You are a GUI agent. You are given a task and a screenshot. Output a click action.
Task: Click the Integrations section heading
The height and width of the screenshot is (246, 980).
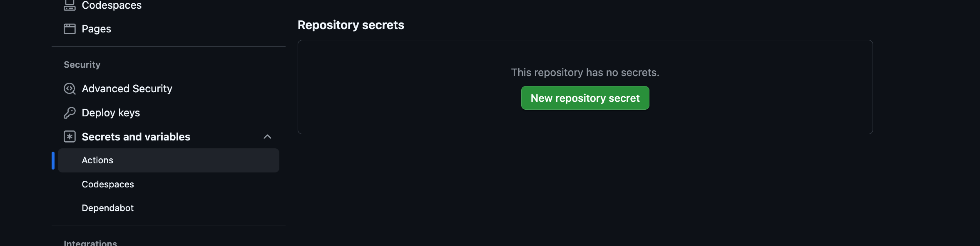coord(90,243)
